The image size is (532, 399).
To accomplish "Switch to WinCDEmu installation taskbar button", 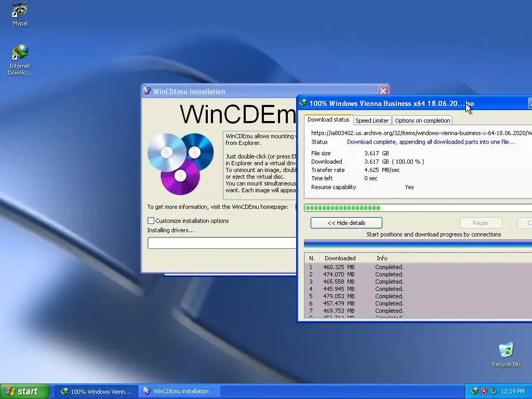I will 179,391.
